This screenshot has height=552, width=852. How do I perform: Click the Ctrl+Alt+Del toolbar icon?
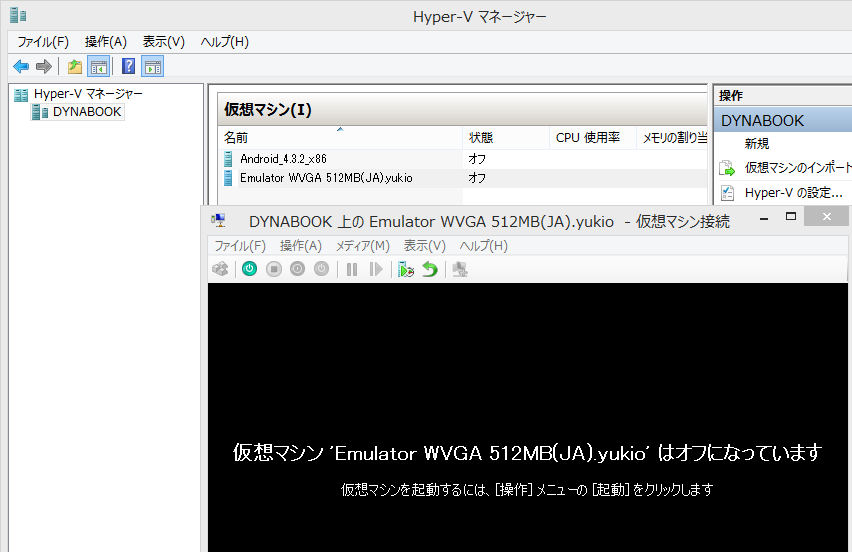tap(220, 269)
